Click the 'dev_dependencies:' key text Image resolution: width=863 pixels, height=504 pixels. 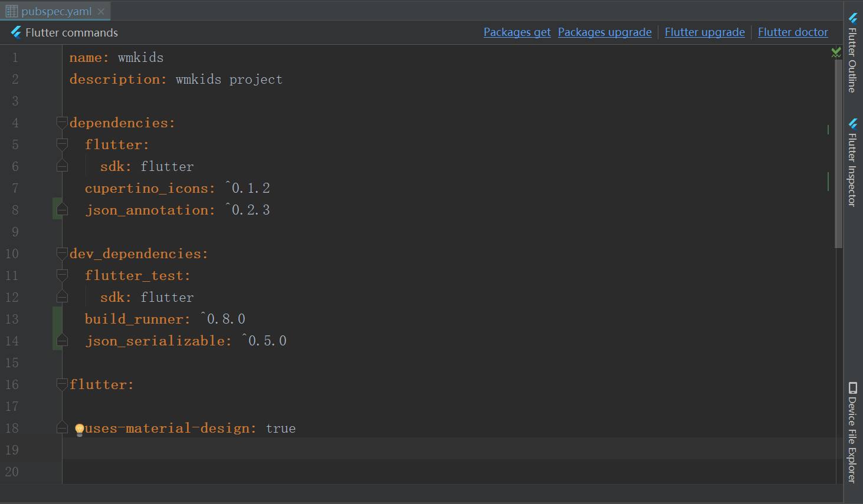point(139,253)
